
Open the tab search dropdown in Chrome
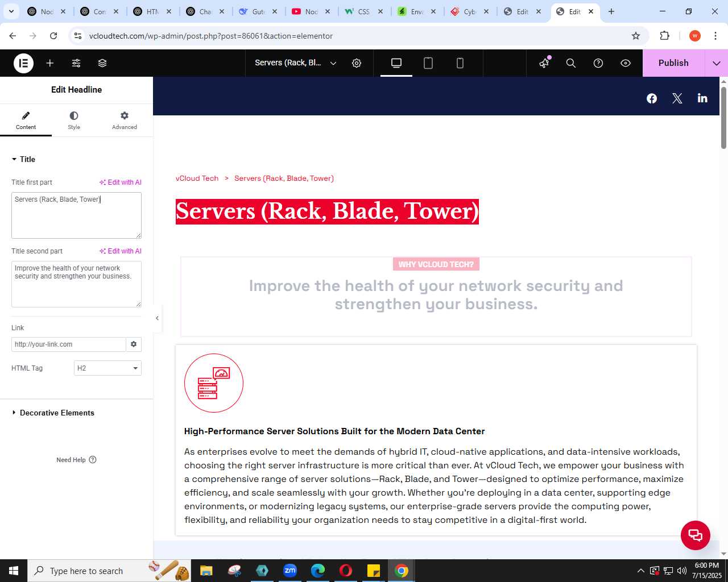[x=11, y=11]
